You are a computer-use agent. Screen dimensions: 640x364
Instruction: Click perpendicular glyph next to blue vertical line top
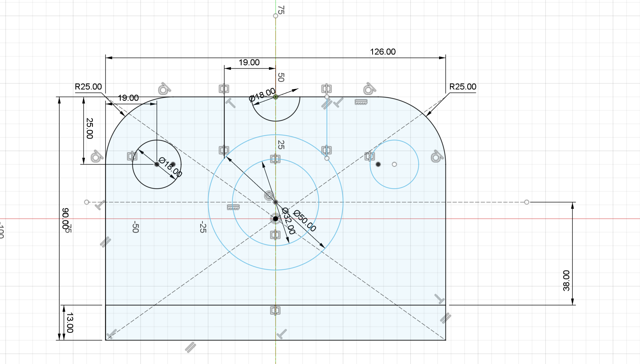pyautogui.click(x=338, y=102)
